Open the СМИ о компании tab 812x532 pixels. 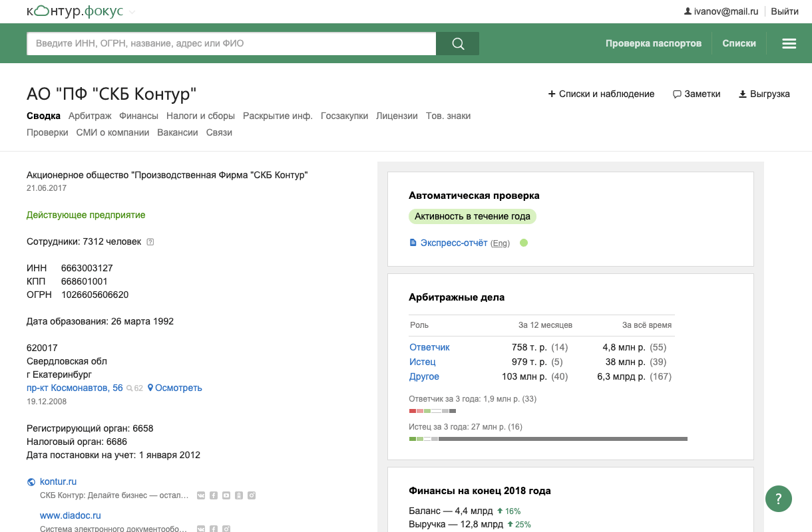[112, 132]
